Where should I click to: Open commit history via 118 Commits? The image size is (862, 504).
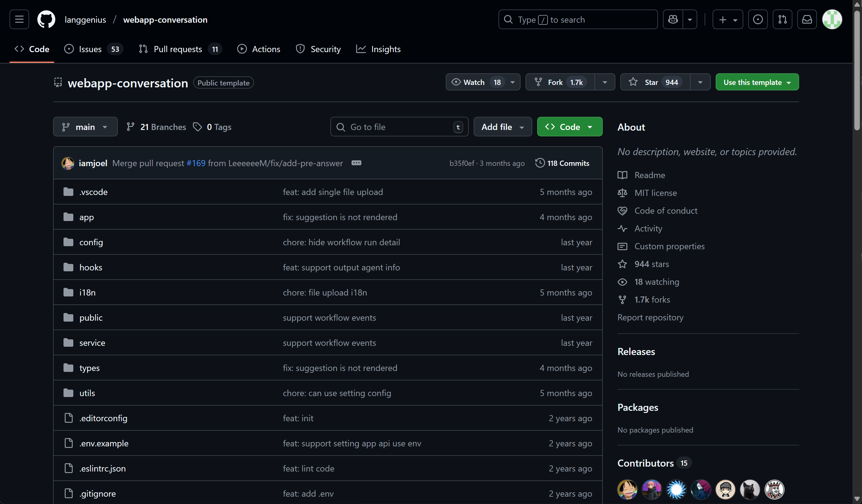562,163
